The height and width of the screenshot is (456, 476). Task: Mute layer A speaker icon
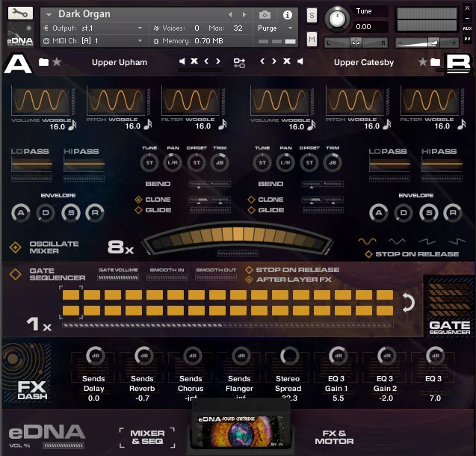point(182,61)
